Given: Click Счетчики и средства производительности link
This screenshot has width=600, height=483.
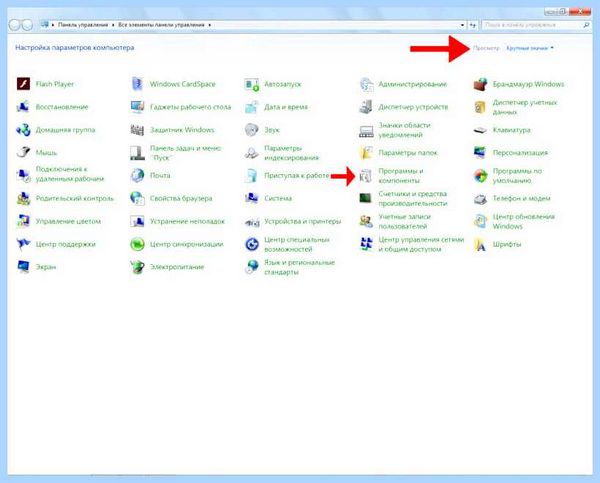Looking at the screenshot, I should (413, 198).
